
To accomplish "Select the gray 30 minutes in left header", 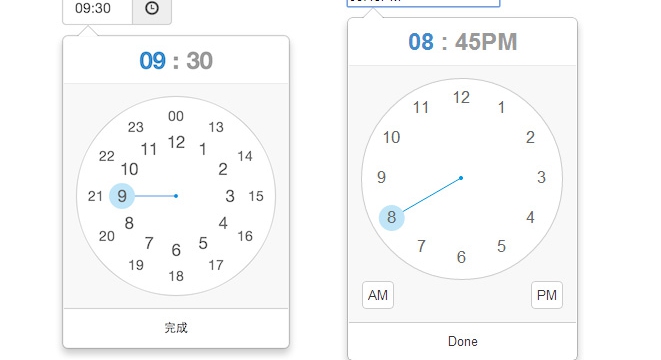I will [199, 61].
